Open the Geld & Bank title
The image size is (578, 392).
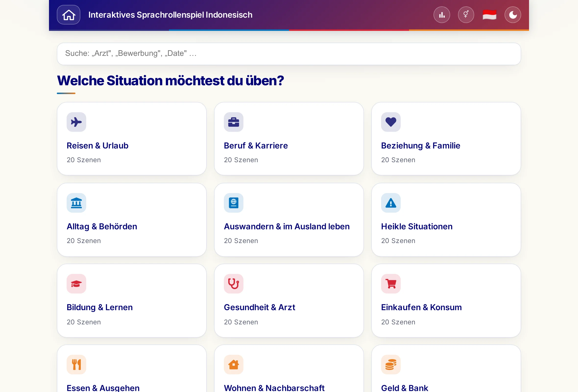click(404, 388)
